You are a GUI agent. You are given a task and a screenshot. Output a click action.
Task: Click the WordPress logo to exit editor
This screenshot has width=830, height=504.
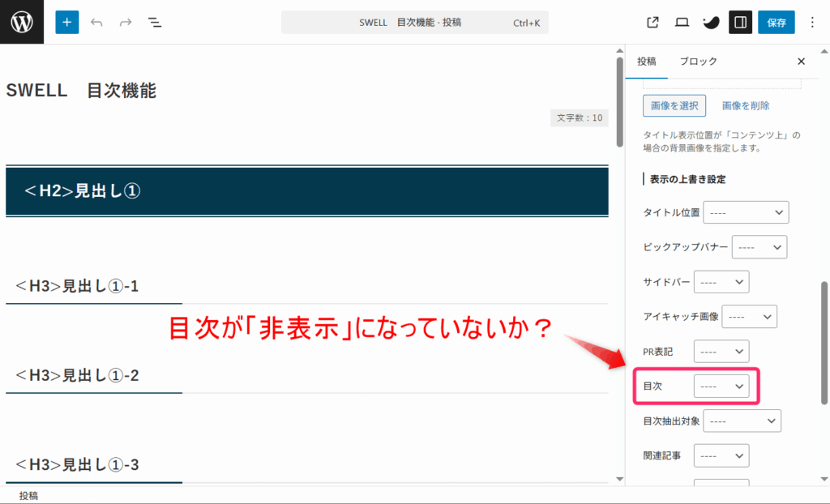[x=22, y=22]
